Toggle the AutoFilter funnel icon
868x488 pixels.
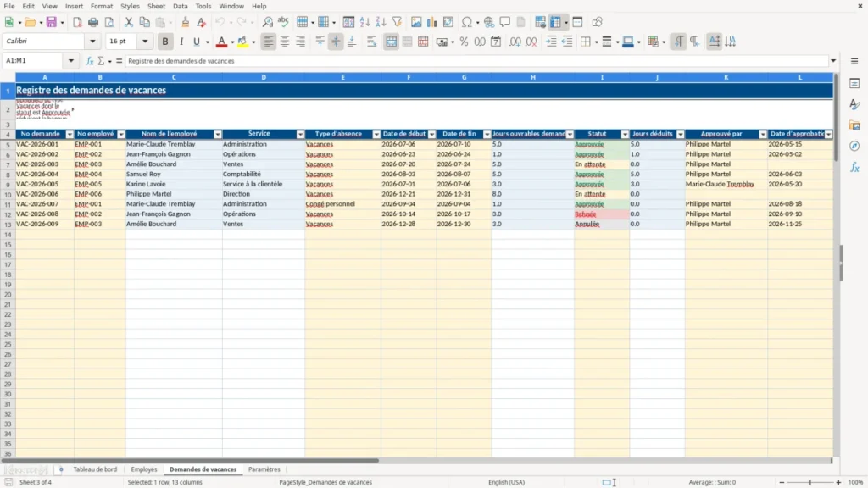coord(397,22)
